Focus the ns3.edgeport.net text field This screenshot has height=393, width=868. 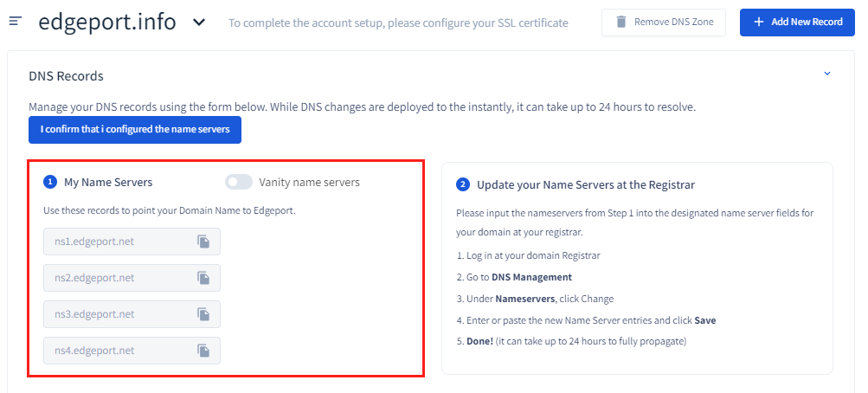[117, 314]
